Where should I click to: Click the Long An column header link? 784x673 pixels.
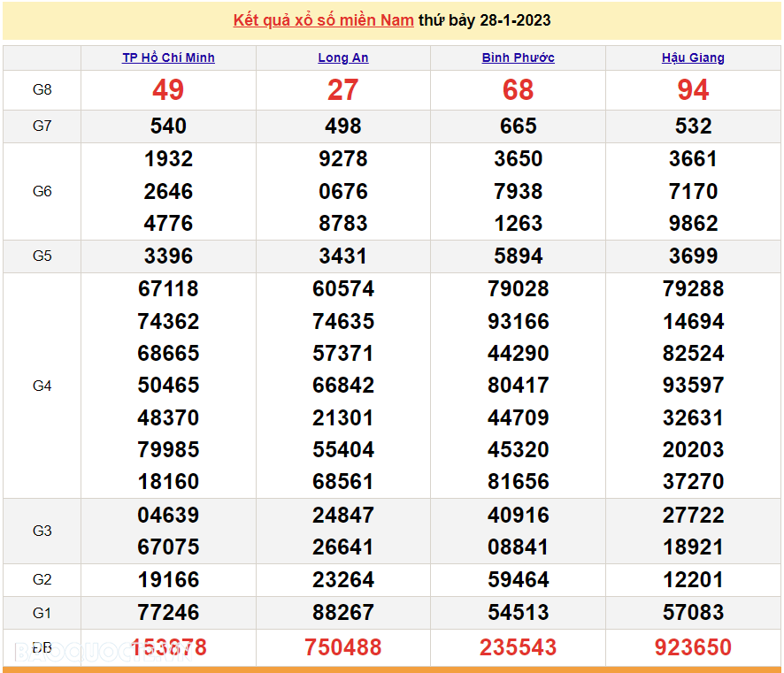click(x=343, y=57)
